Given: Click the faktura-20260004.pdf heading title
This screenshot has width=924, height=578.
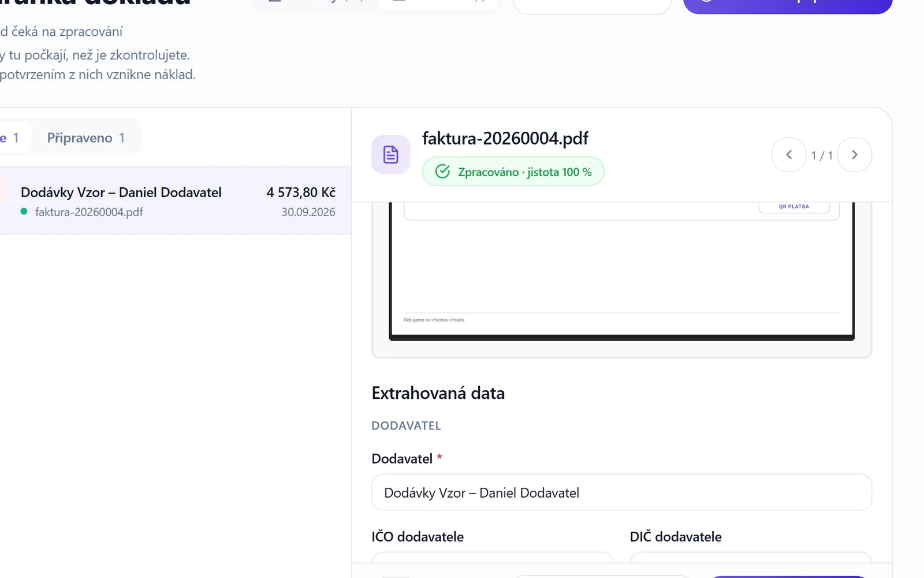Looking at the screenshot, I should point(505,138).
